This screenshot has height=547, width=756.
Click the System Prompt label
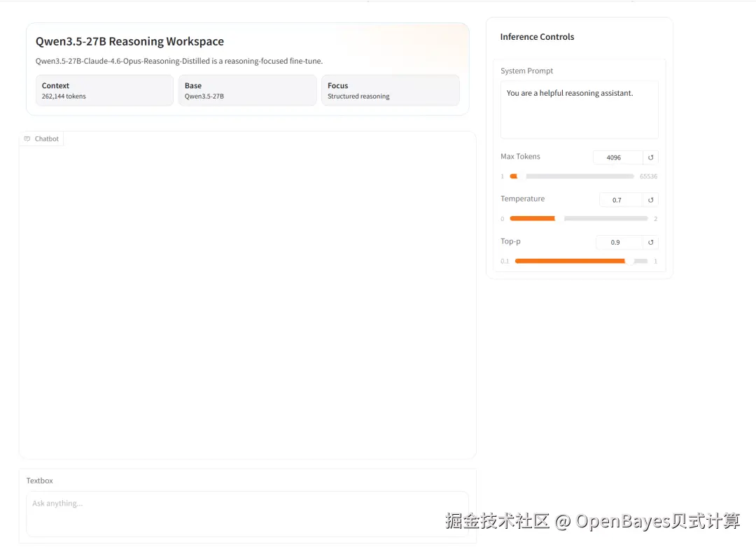click(x=526, y=71)
